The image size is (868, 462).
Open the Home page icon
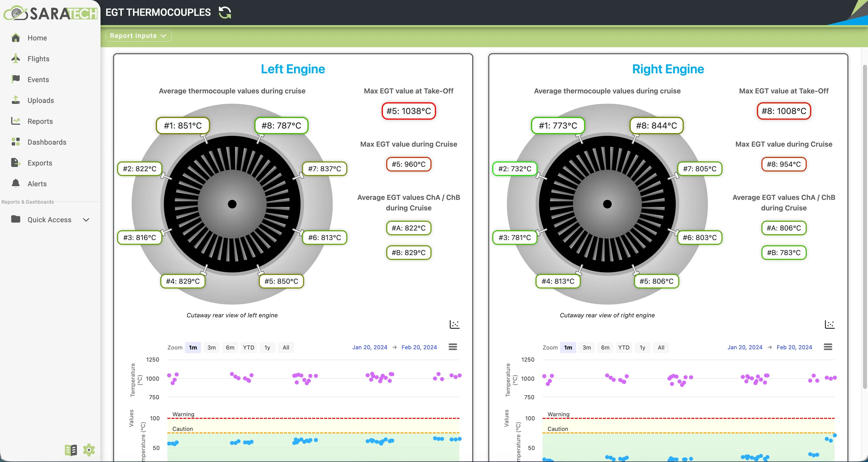click(x=16, y=38)
